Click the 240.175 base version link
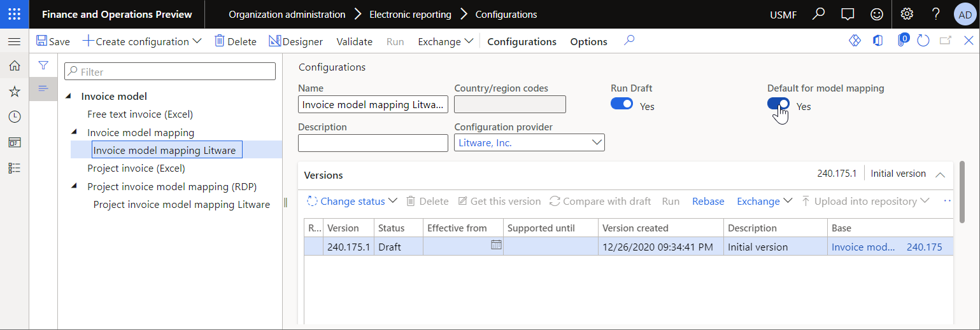 [x=924, y=247]
